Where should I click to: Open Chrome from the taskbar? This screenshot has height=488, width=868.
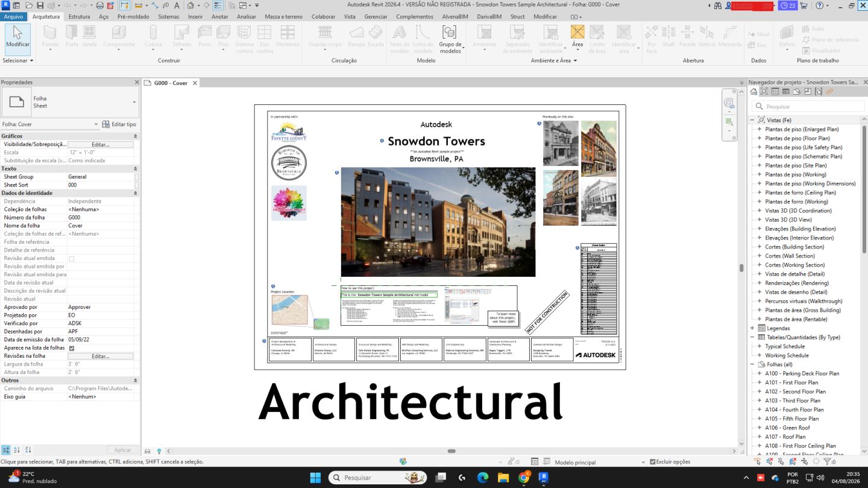click(x=523, y=477)
